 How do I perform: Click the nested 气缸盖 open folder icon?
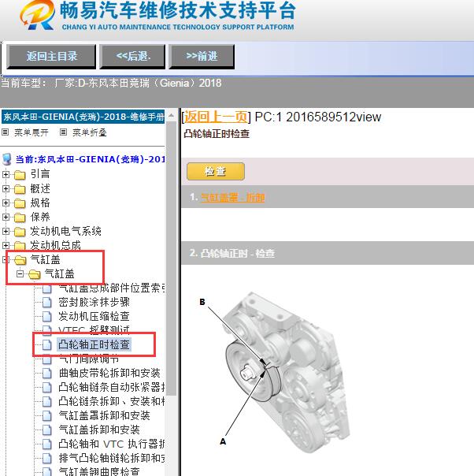pyautogui.click(x=35, y=274)
